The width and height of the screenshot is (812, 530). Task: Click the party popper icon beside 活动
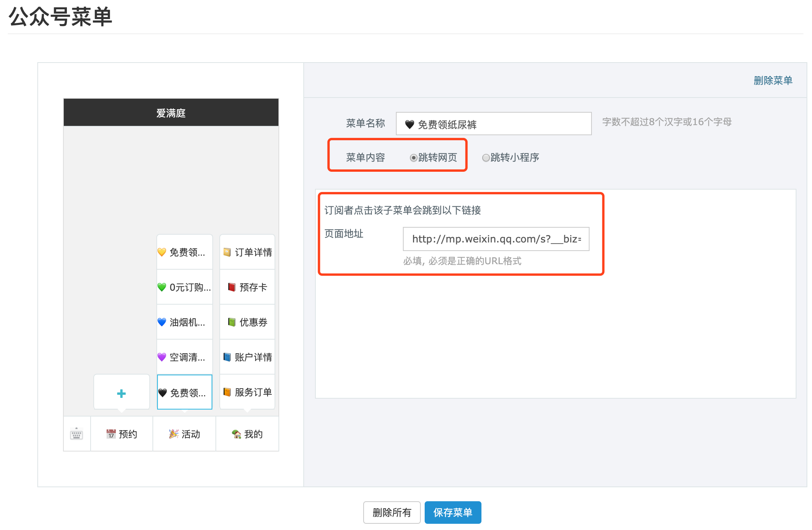pyautogui.click(x=174, y=434)
